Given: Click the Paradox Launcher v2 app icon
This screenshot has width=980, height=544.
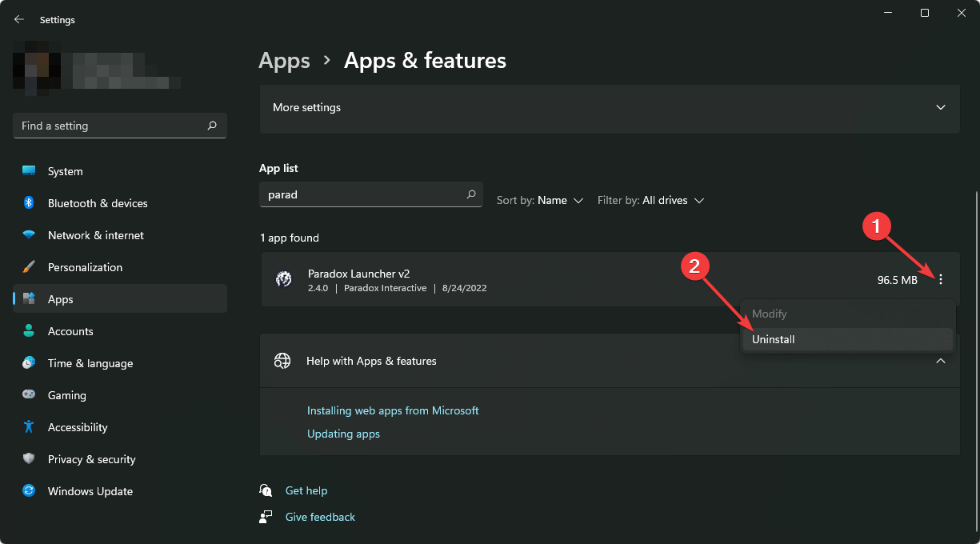Looking at the screenshot, I should pos(283,279).
